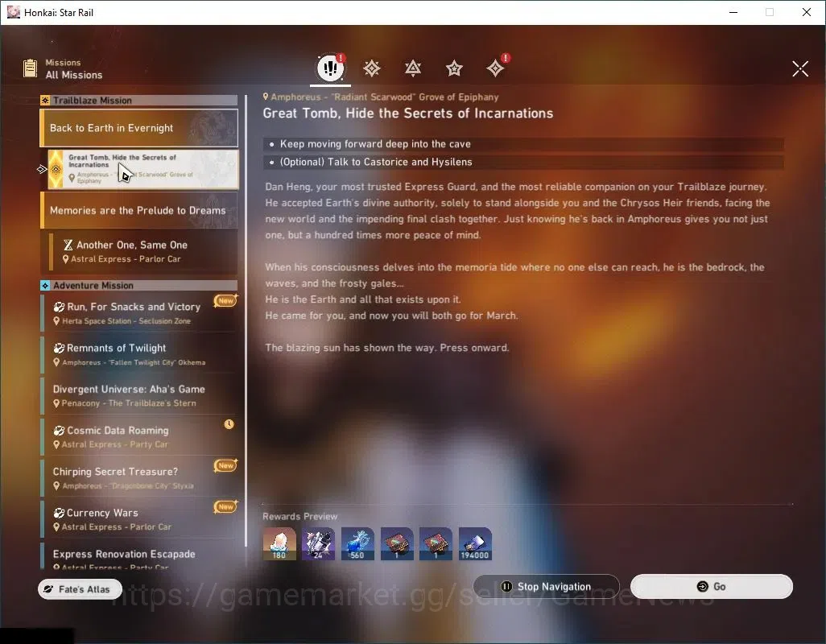Click optional objective Talk to Castorice and Hysilens
This screenshot has height=644, width=826.
pyautogui.click(x=523, y=162)
